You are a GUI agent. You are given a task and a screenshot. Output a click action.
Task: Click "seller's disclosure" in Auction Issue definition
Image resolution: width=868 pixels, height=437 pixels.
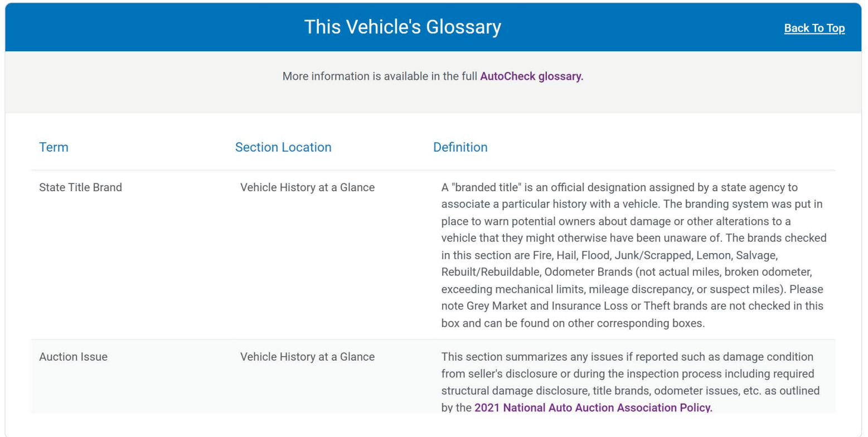pos(508,373)
